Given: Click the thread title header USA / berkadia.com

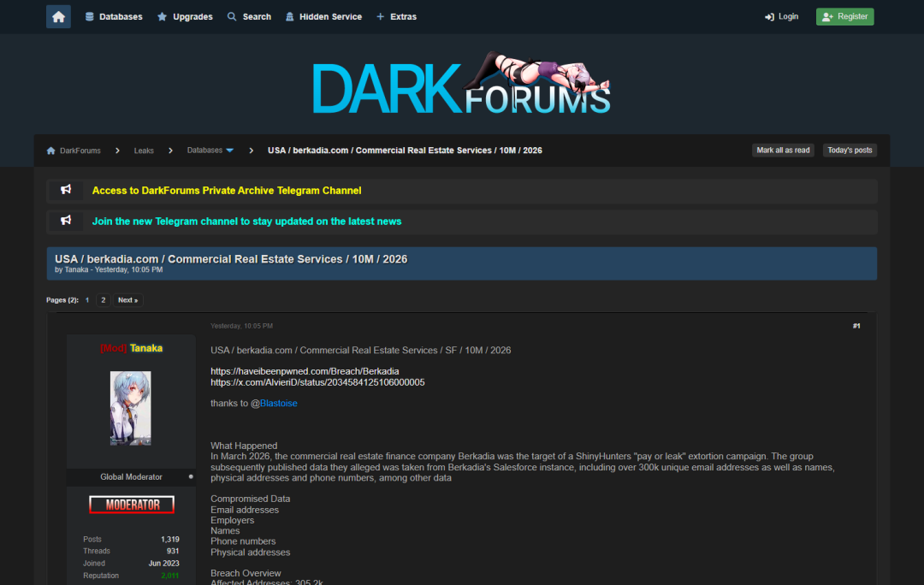Looking at the screenshot, I should pyautogui.click(x=231, y=259).
